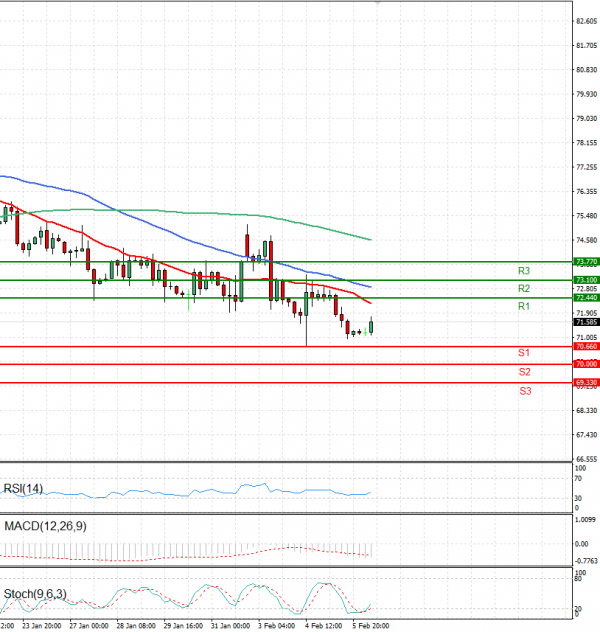Click the 73.100 resistance price tag

[586, 280]
